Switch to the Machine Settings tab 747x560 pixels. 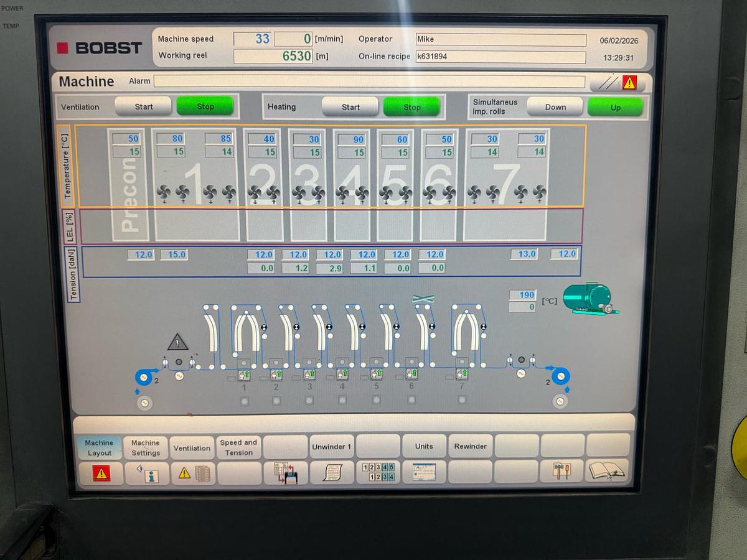tap(144, 446)
